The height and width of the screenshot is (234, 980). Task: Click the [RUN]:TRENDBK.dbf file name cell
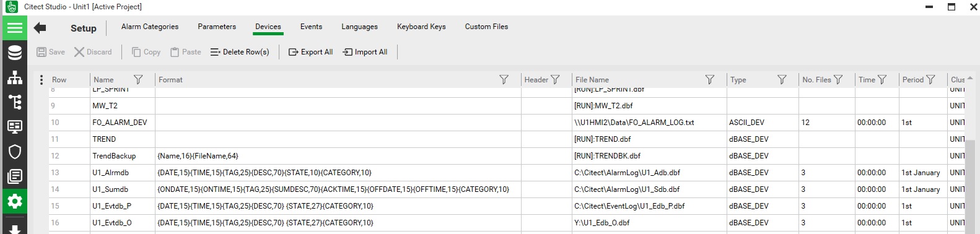pyautogui.click(x=649, y=156)
